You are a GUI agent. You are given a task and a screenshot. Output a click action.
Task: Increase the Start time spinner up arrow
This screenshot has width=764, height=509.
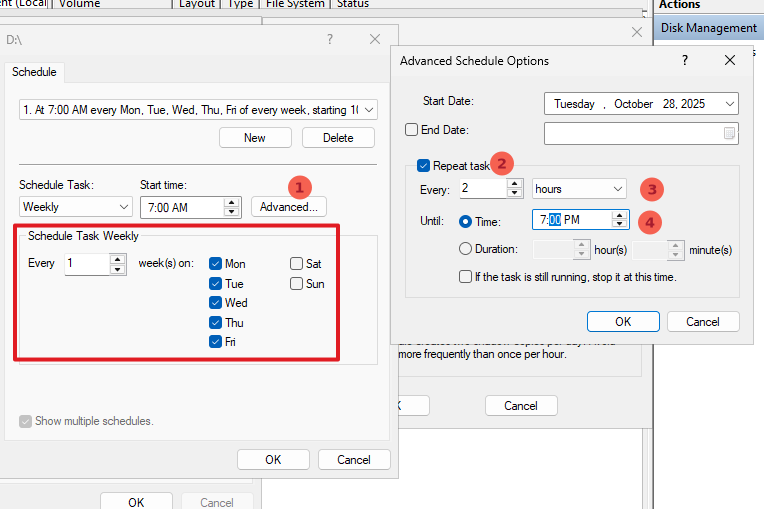(x=232, y=202)
